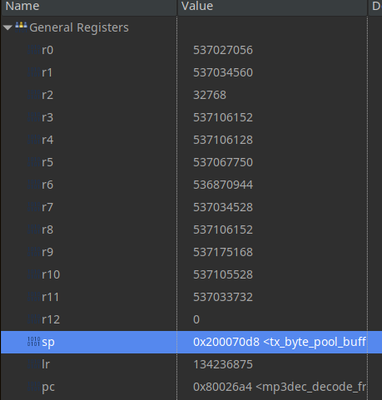This screenshot has height=400, width=382.
Task: Select register r0 name
Action: [47, 50]
